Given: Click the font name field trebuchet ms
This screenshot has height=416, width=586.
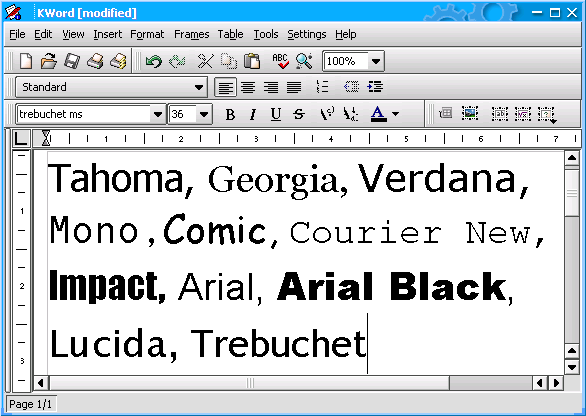Looking at the screenshot, I should tap(83, 114).
